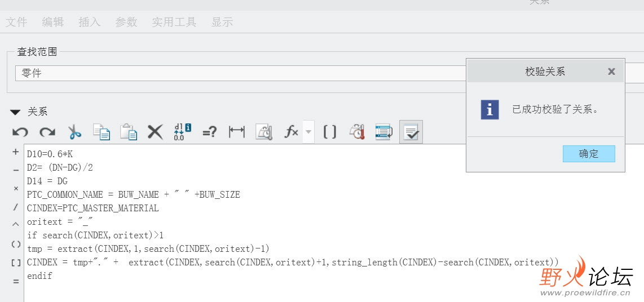Open the 零件 scope combo box

241,73
